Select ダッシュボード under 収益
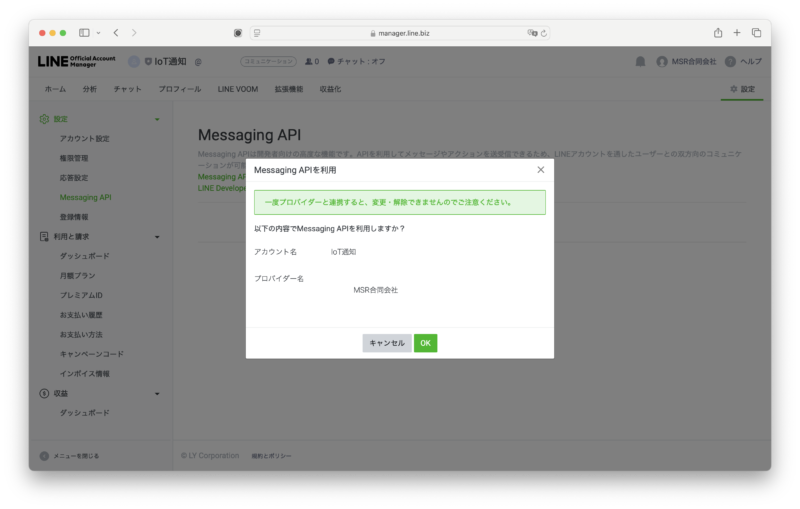The image size is (800, 509). click(85, 413)
